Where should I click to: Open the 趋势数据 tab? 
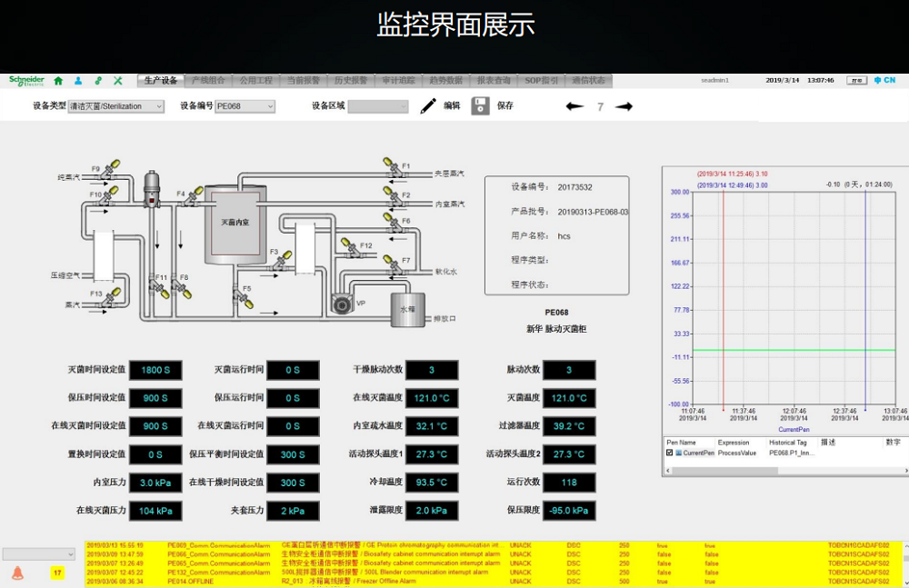click(x=445, y=81)
